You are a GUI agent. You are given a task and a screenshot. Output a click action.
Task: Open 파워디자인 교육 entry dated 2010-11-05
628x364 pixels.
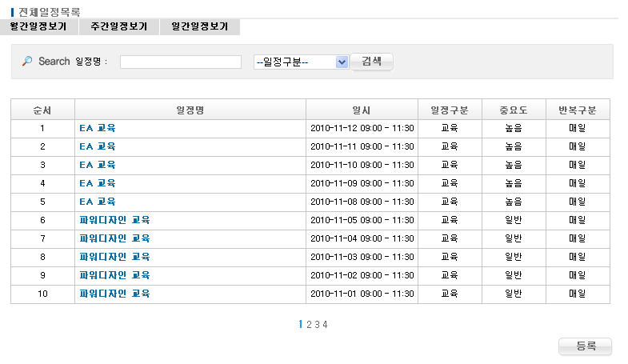click(114, 220)
